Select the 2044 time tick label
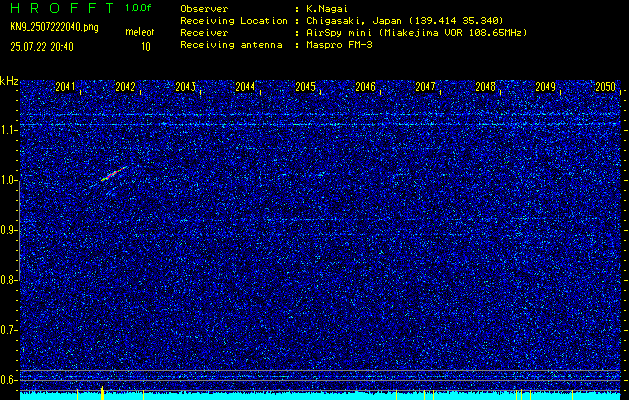 pyautogui.click(x=245, y=87)
